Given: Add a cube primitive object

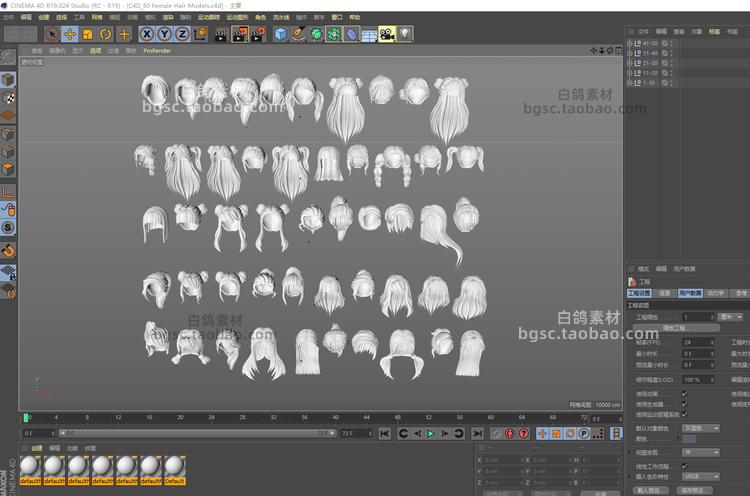Looking at the screenshot, I should [281, 34].
